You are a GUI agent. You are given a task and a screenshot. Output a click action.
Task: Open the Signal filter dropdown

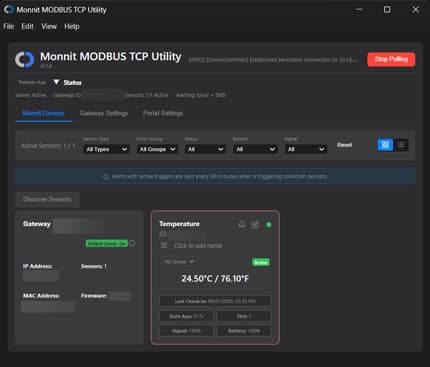pos(306,149)
